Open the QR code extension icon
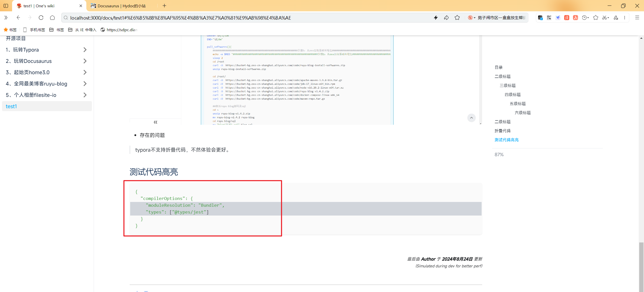 pos(549,18)
